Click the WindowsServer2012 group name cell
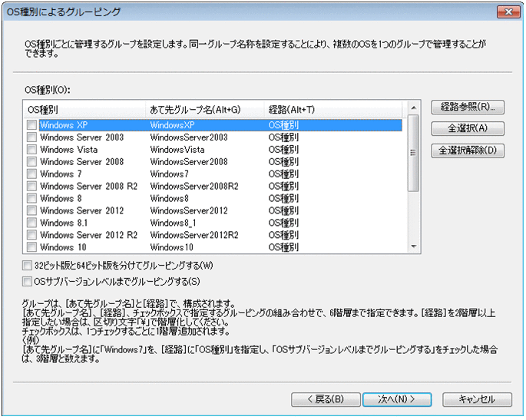Image resolution: width=526 pixels, height=420 pixels. click(189, 210)
